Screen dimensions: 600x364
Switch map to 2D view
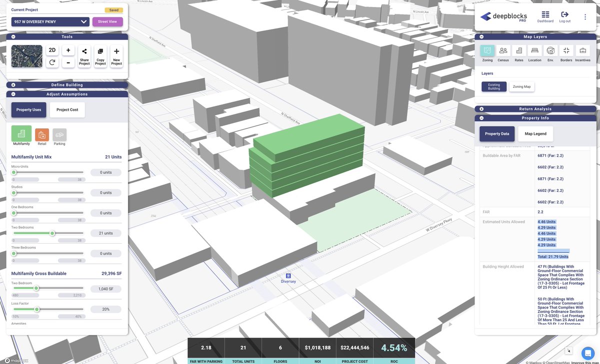pyautogui.click(x=52, y=50)
